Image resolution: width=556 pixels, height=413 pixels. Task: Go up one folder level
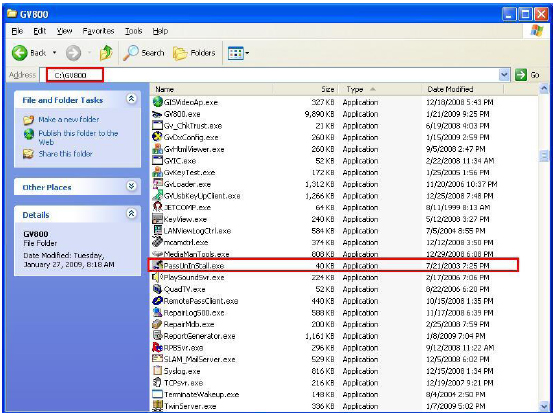point(106,53)
